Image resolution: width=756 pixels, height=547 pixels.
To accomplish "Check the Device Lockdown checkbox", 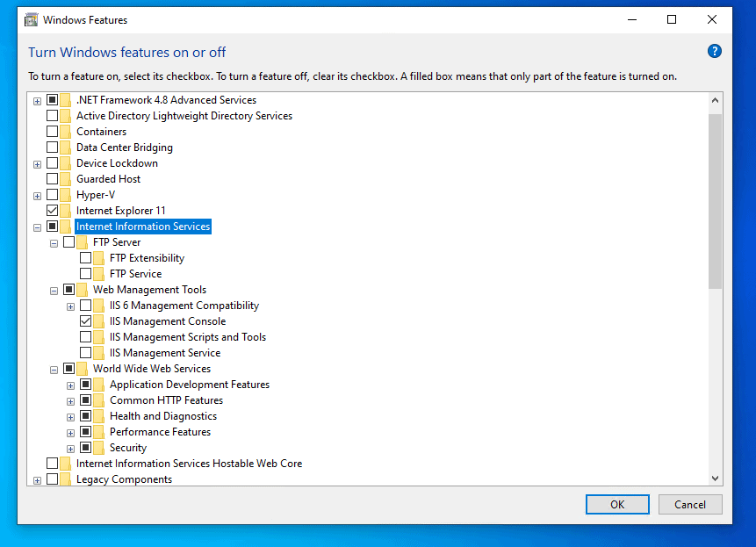I will click(52, 163).
